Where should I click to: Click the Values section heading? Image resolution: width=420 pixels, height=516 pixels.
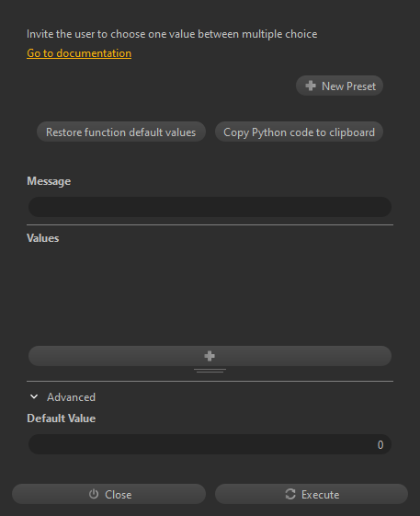43,238
